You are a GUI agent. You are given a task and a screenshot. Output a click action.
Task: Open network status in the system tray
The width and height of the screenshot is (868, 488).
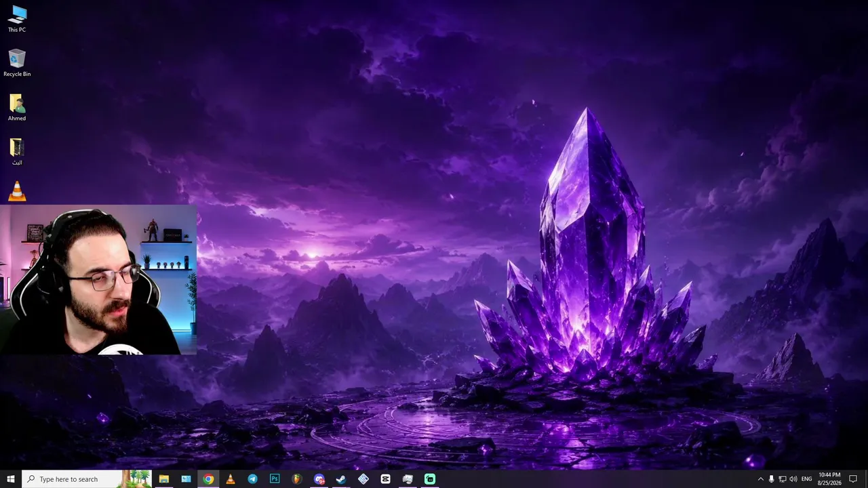click(x=782, y=479)
